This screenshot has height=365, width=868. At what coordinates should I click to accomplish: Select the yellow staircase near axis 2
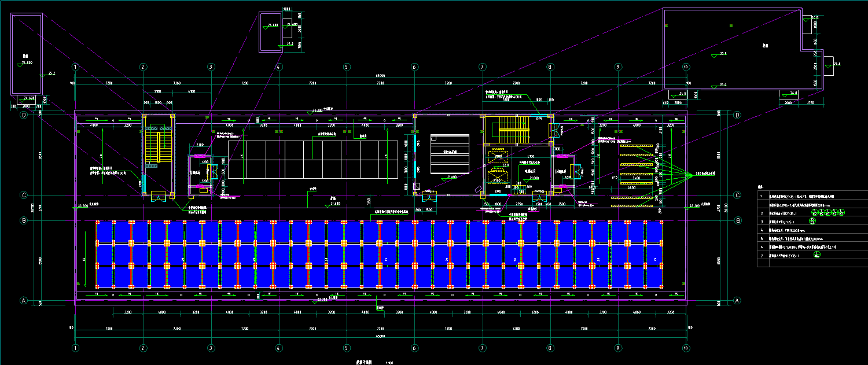(155, 147)
